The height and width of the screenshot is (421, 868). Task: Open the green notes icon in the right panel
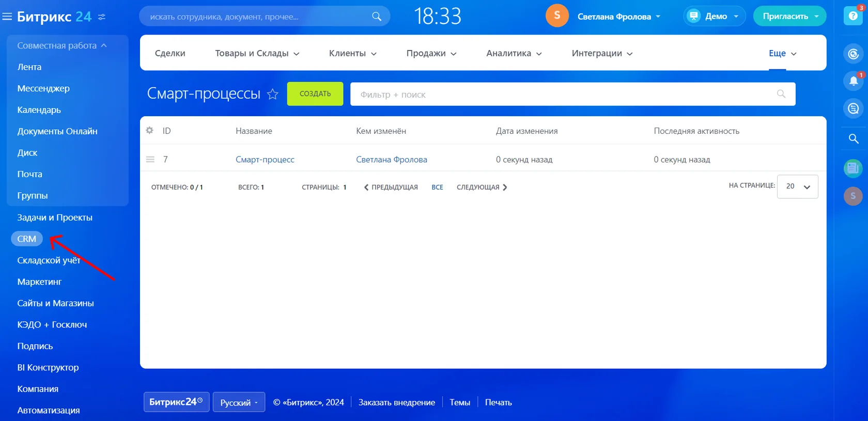pyautogui.click(x=853, y=168)
